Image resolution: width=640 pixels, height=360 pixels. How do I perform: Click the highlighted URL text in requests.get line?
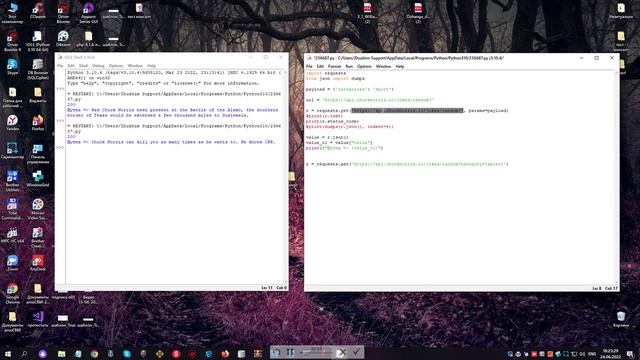(x=407, y=110)
